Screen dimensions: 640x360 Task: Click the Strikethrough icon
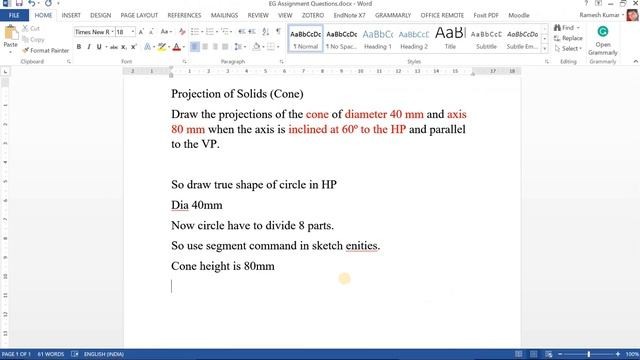tap(113, 47)
